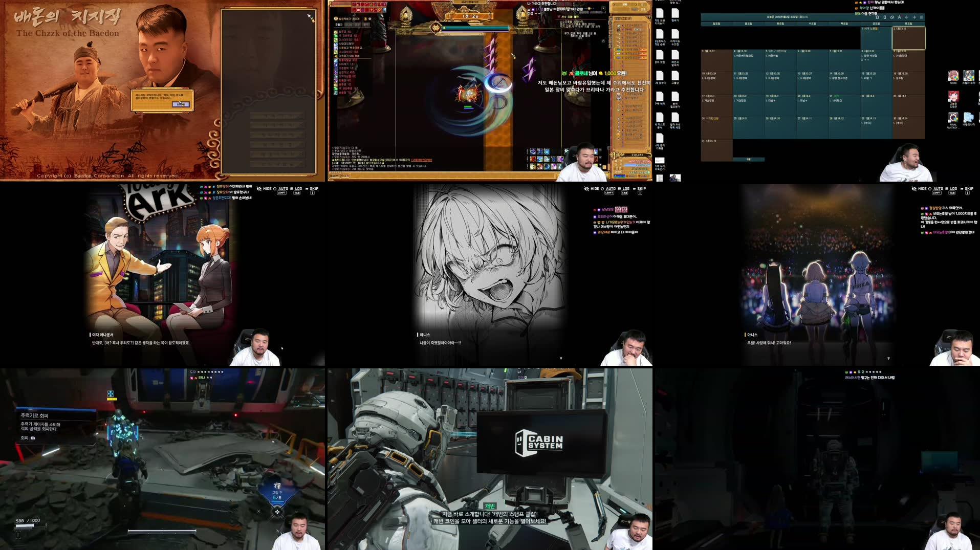The image size is (980, 550).
Task: Click the boss health bar under the timer
Action: (475, 28)
